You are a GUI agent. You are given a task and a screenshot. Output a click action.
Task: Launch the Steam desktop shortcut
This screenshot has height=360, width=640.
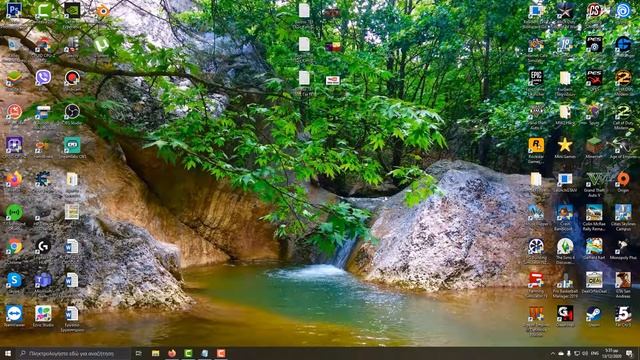[594, 313]
